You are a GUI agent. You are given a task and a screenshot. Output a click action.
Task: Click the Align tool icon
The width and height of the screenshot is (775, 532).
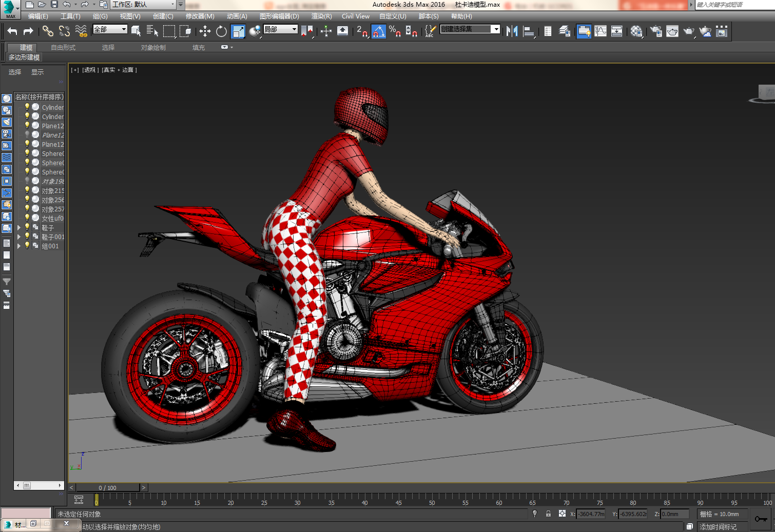528,31
